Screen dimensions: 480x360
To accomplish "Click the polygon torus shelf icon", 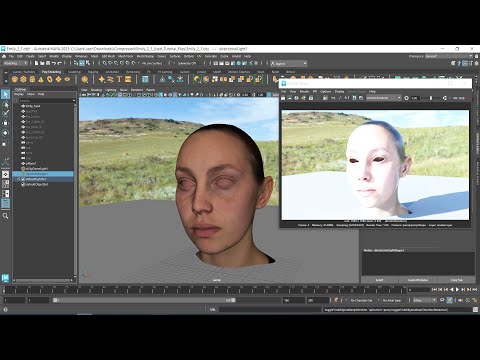I will pos(50,79).
